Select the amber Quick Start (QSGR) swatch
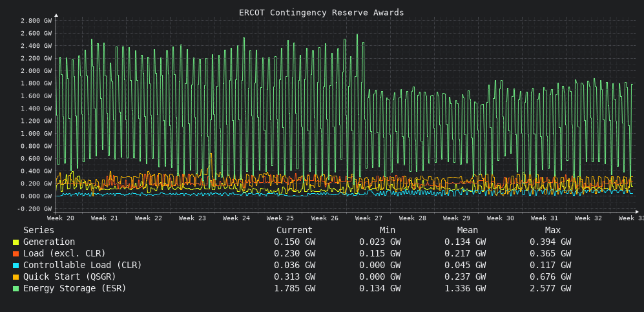Screen dimensions: 644x312 pyautogui.click(x=16, y=277)
